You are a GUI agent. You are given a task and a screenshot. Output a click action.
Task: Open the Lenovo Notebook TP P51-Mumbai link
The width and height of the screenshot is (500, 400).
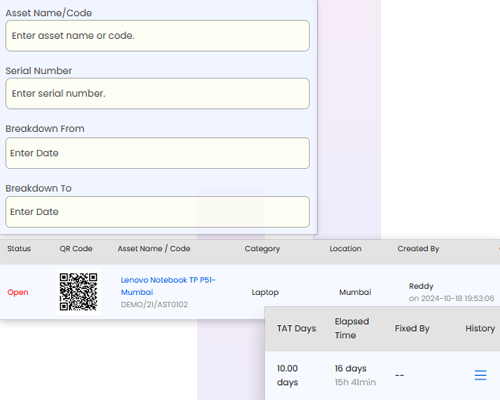pyautogui.click(x=168, y=286)
